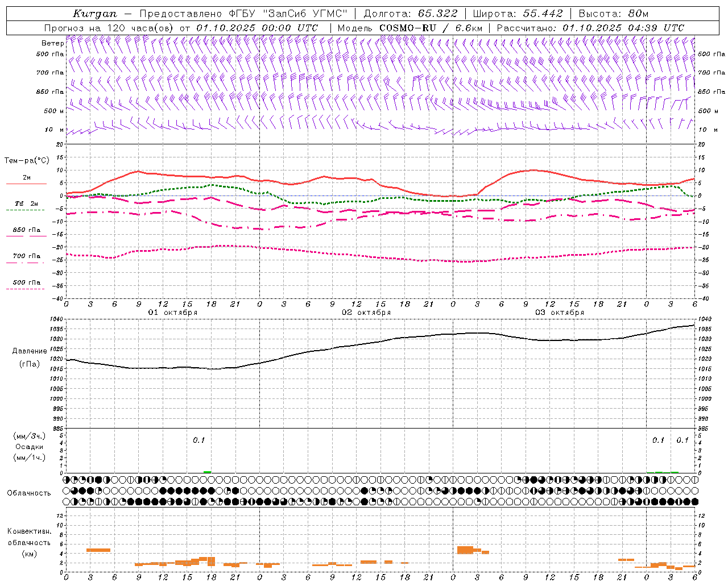The width and height of the screenshot is (728, 582).
Task: Click the "Долгота: 65.322" header value
Action: [410, 14]
